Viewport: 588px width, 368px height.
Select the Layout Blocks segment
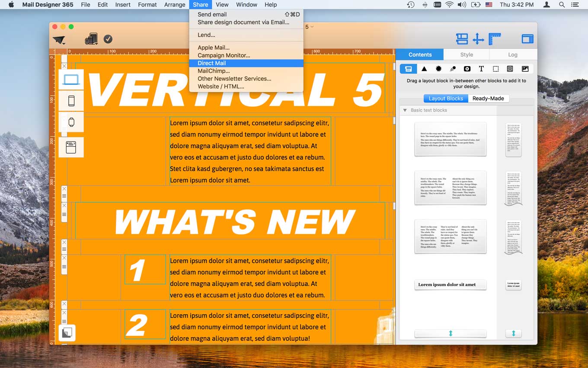click(446, 98)
